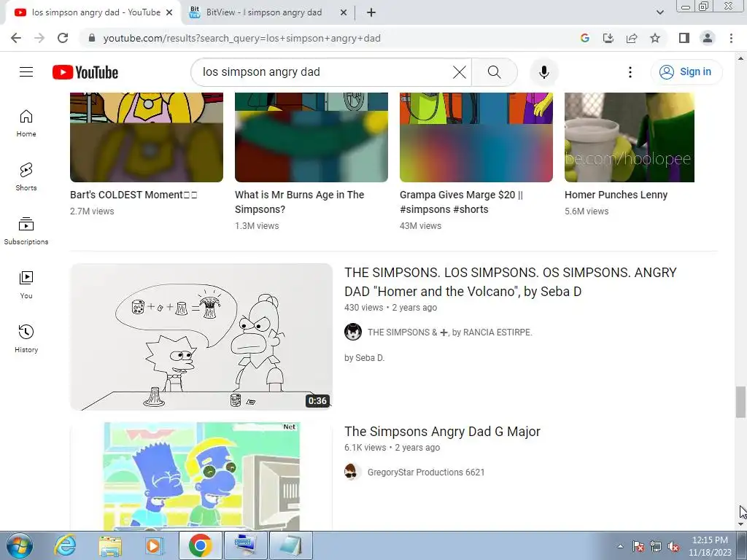Share this page using the share icon

tap(632, 38)
